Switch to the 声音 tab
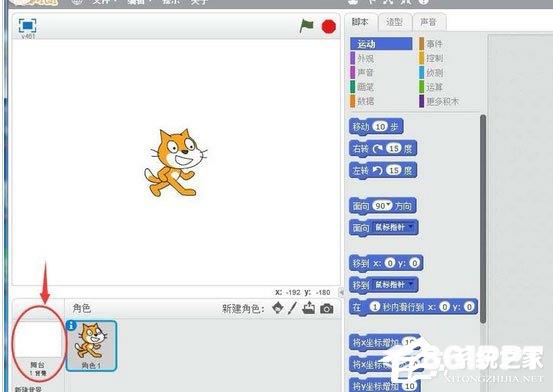Viewport: 553px width, 392px height. pos(428,22)
